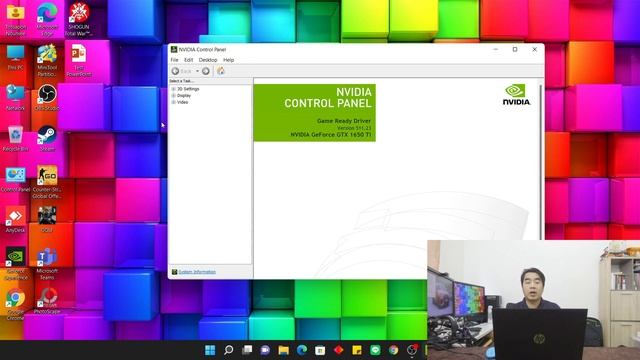The image size is (640, 360).
Task: Open the System Information link
Action: click(x=197, y=272)
